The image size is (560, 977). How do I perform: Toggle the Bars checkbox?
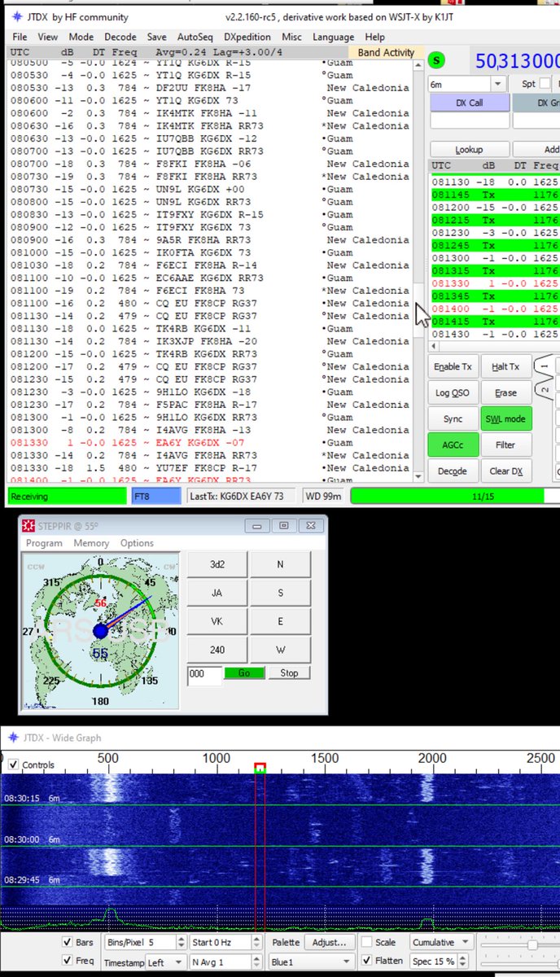pos(67,942)
